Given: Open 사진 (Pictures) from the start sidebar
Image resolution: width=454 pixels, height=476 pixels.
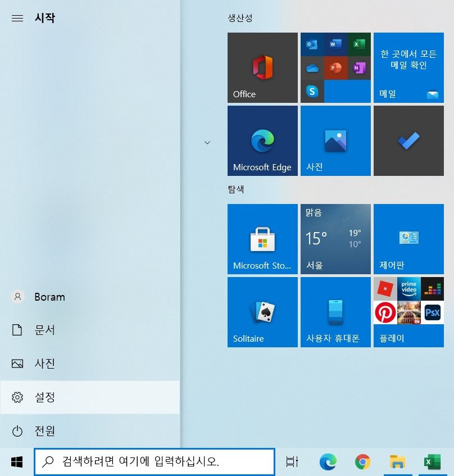Looking at the screenshot, I should [90, 364].
